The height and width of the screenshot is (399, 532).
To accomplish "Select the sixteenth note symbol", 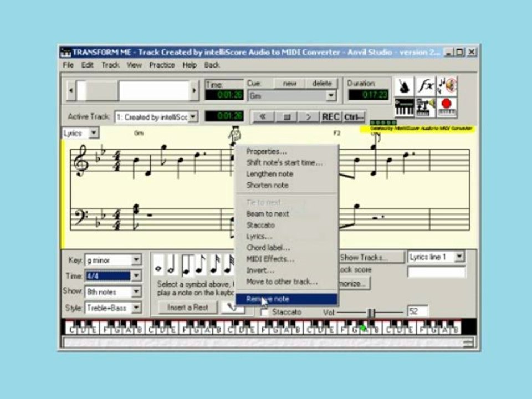I will click(x=215, y=265).
